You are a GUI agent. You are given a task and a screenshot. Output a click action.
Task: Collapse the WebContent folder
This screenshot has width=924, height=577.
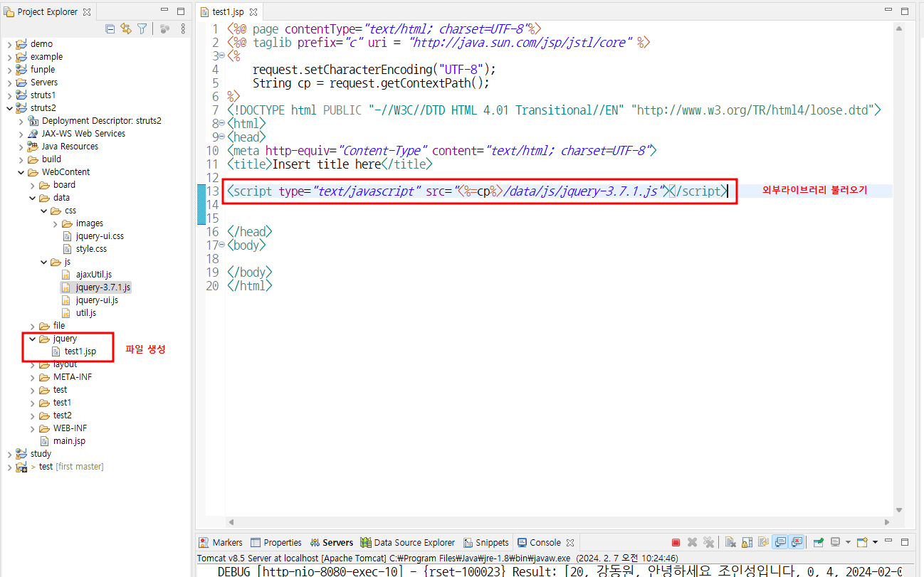[x=21, y=172]
